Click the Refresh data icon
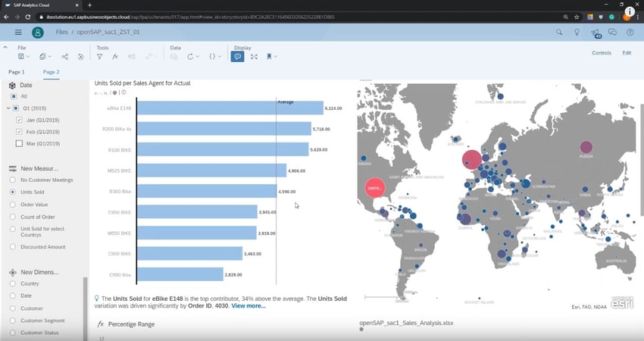The width and height of the screenshot is (644, 341). coord(190,57)
